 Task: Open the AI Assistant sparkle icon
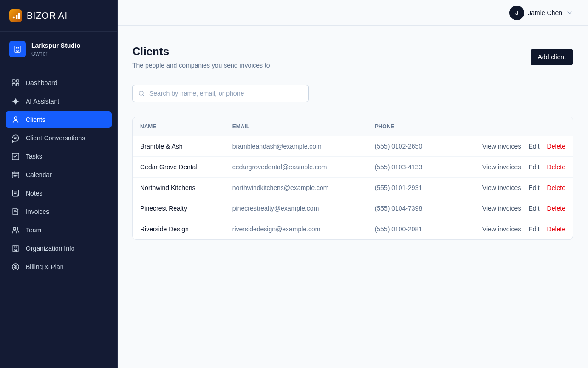pyautogui.click(x=16, y=101)
